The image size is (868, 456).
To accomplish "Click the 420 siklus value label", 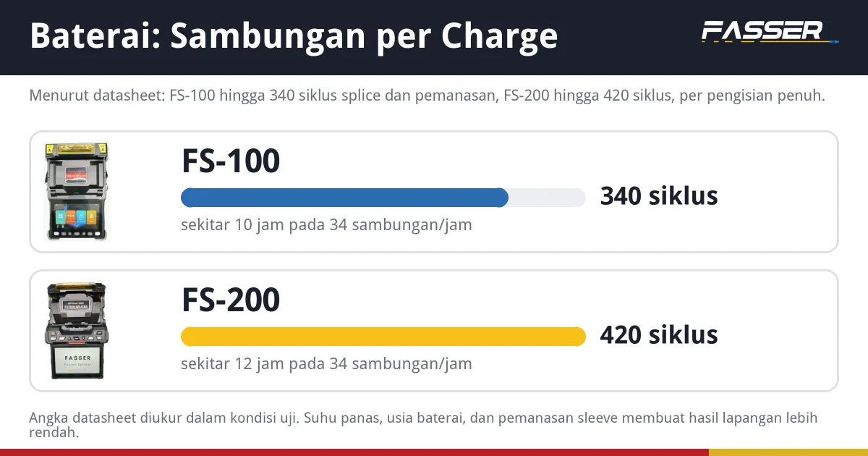I will tap(659, 335).
